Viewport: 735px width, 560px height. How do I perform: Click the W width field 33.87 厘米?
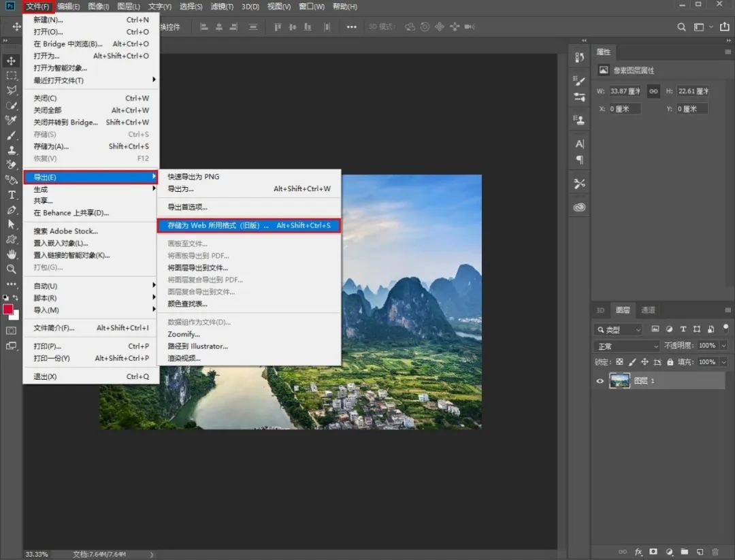[625, 91]
